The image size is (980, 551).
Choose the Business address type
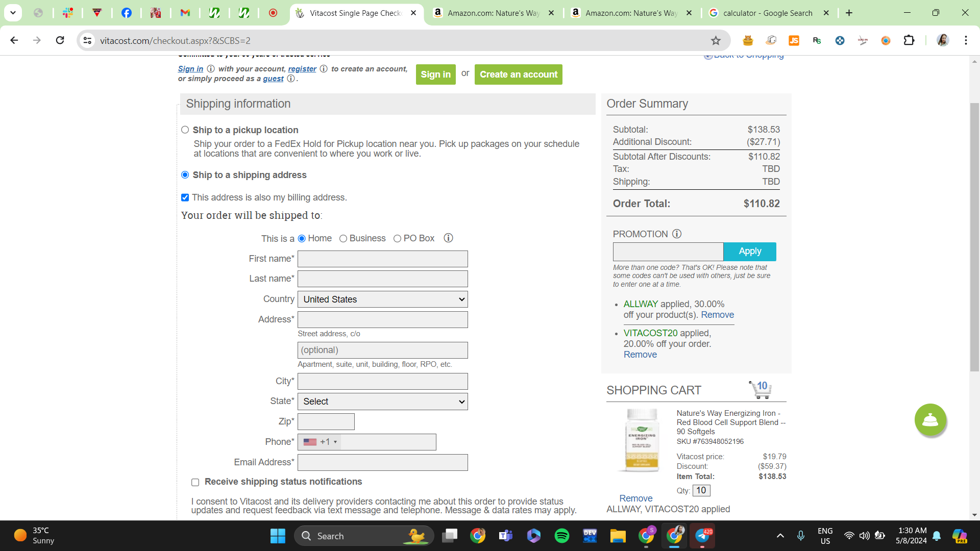tap(343, 238)
